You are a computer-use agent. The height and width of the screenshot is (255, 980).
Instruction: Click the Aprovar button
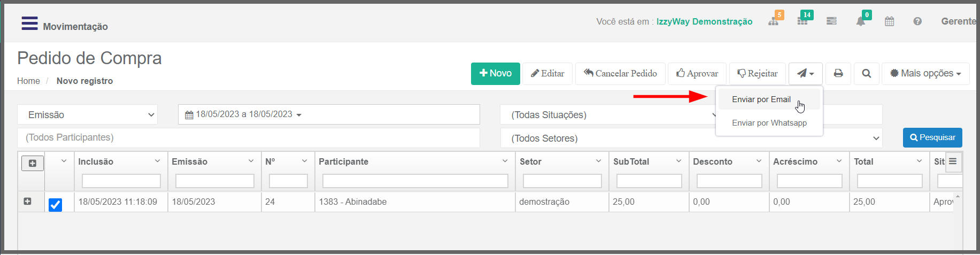pyautogui.click(x=697, y=73)
